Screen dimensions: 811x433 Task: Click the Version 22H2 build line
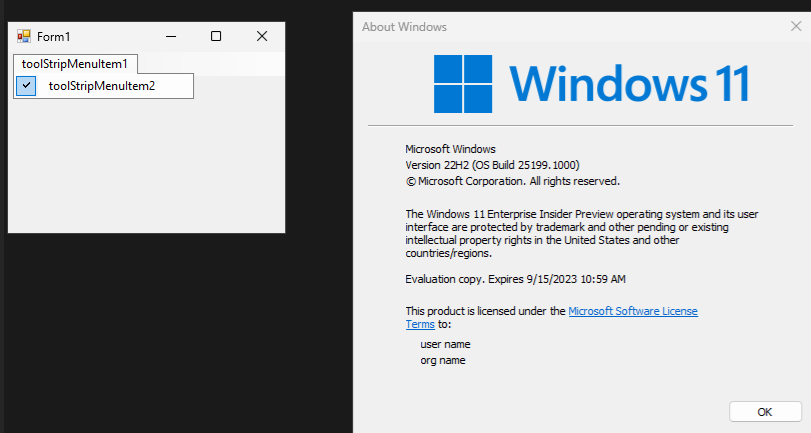pyautogui.click(x=492, y=165)
